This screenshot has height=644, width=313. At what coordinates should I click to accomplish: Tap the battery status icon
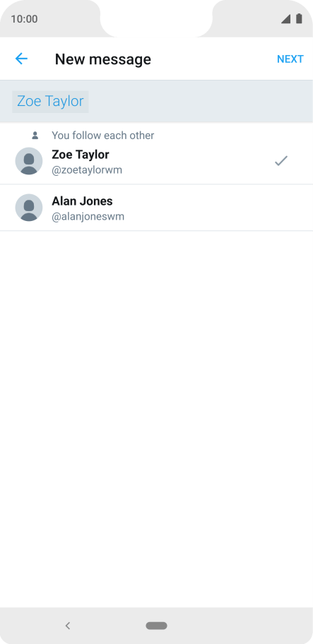tap(299, 18)
